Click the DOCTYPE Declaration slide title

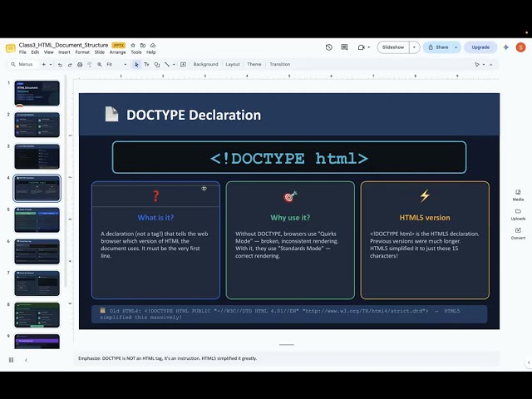tap(194, 115)
